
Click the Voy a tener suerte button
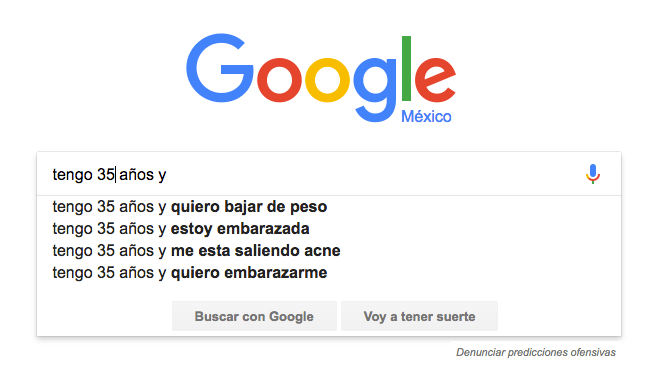pos(419,316)
